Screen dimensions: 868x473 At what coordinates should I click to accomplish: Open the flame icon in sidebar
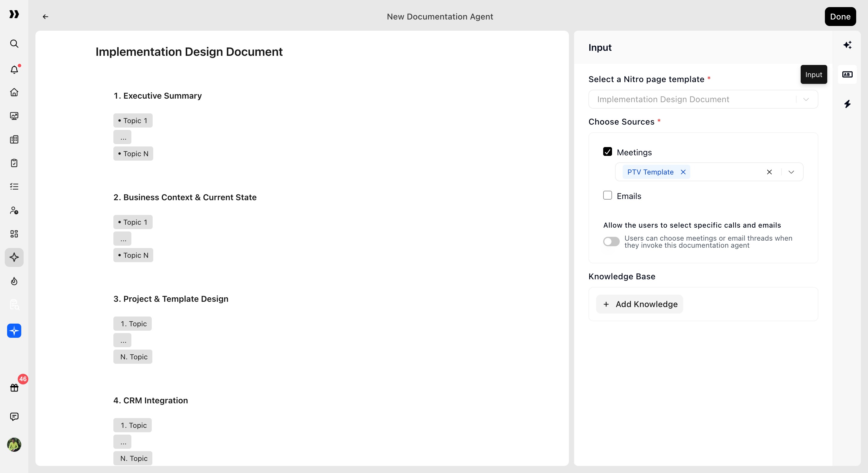(14, 281)
